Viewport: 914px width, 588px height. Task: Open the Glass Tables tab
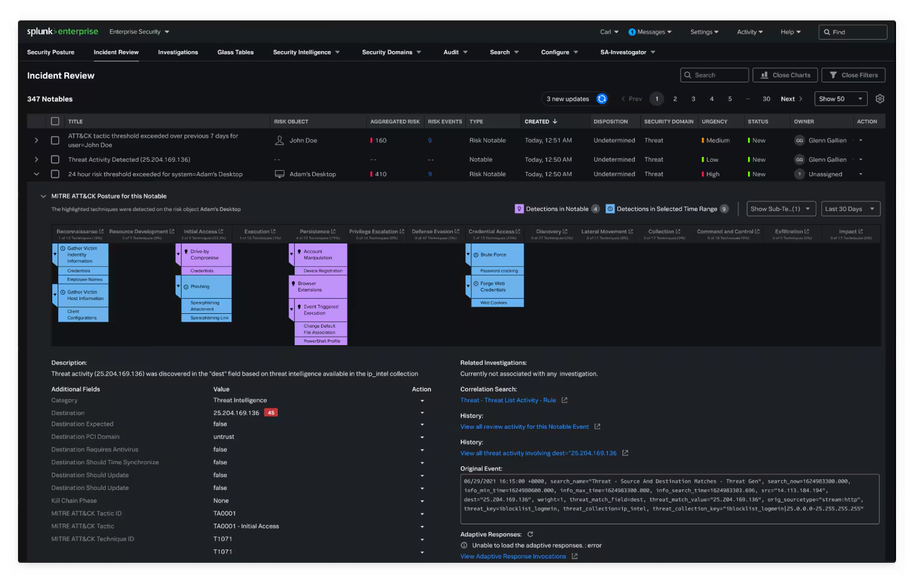click(236, 52)
